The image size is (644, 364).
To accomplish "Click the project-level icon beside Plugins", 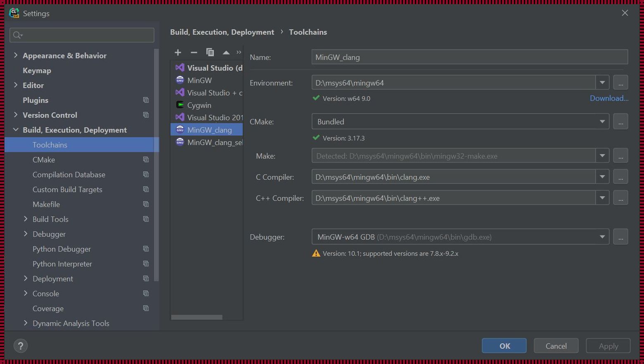I will [x=146, y=100].
